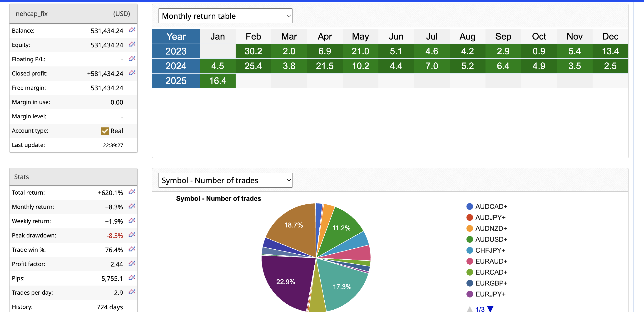
Task: Open Symbol - Number of trades dropdown
Action: pyautogui.click(x=225, y=180)
